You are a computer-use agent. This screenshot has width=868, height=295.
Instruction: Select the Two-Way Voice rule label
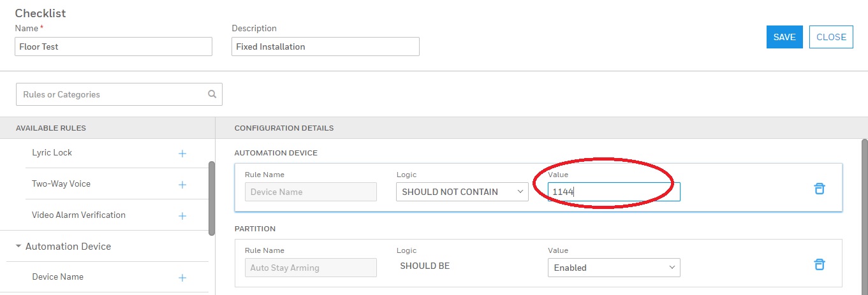point(61,184)
